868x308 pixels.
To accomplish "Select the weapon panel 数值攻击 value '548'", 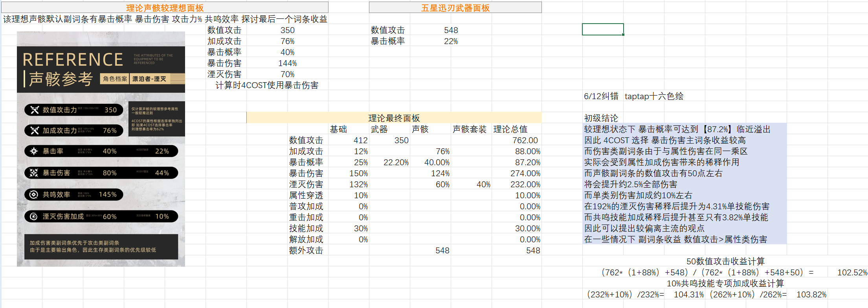I will 451,30.
